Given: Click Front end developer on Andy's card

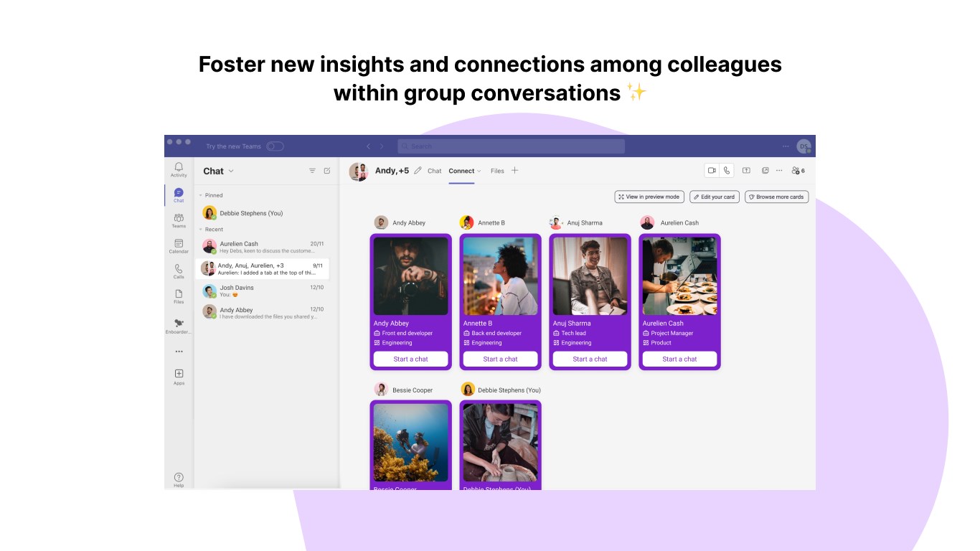Looking at the screenshot, I should pos(407,334).
